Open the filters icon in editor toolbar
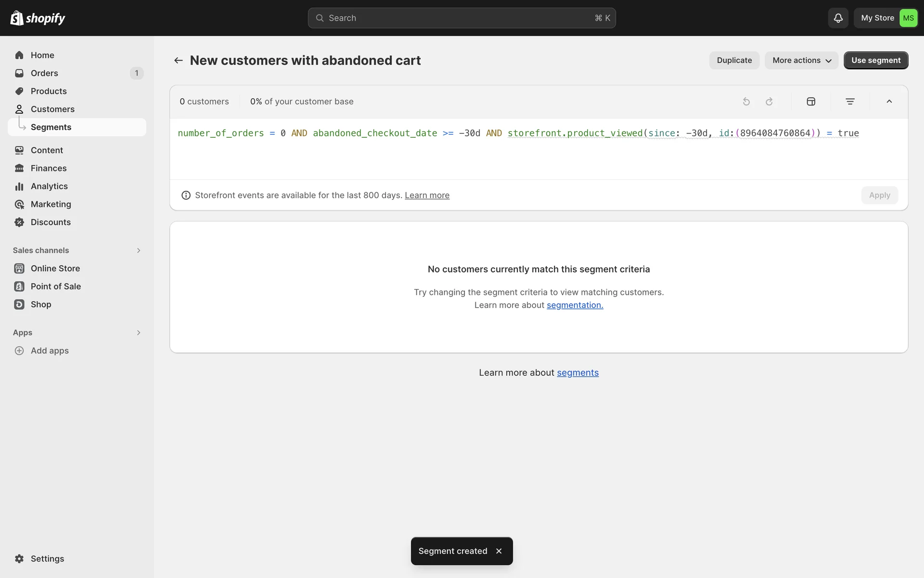The width and height of the screenshot is (924, 578). [850, 102]
